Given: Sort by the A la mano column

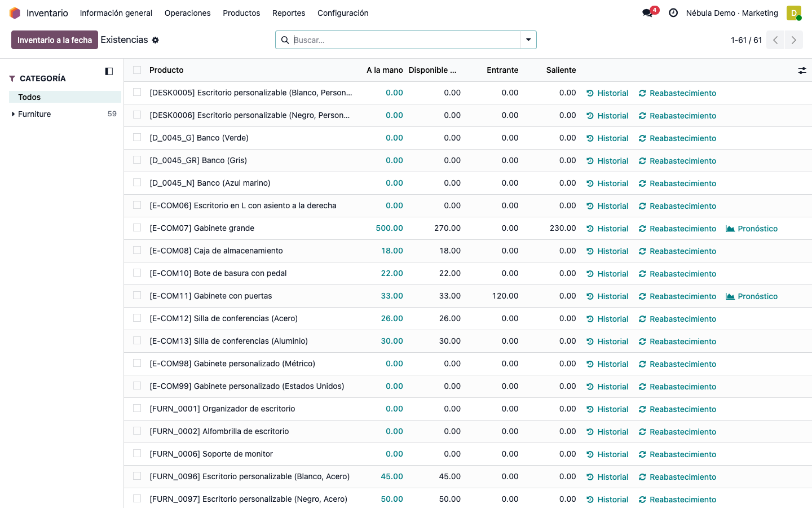Looking at the screenshot, I should point(385,70).
